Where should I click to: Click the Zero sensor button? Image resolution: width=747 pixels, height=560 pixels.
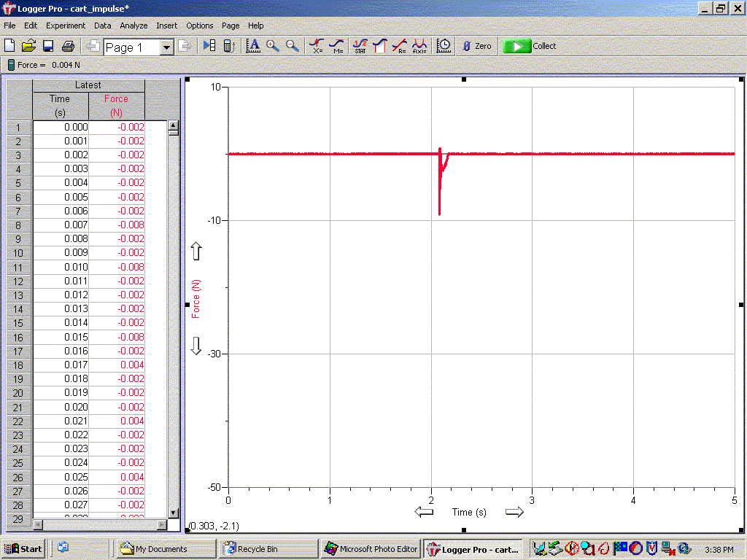click(476, 46)
